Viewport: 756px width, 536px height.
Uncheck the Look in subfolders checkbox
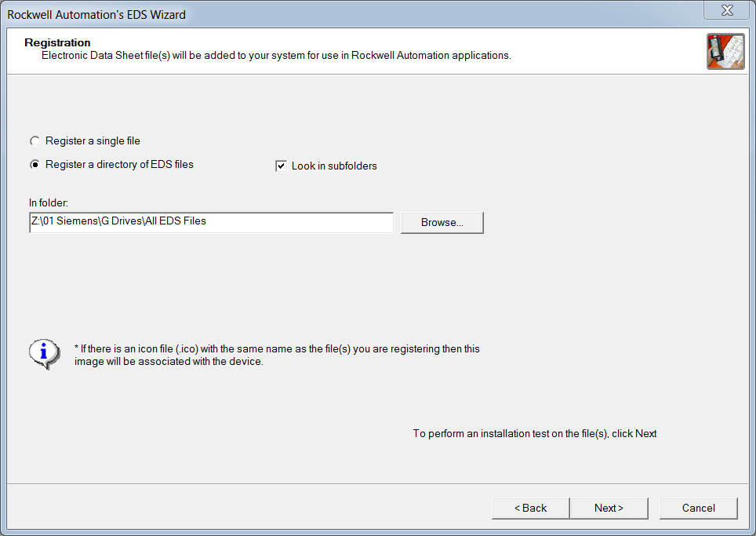click(x=281, y=166)
